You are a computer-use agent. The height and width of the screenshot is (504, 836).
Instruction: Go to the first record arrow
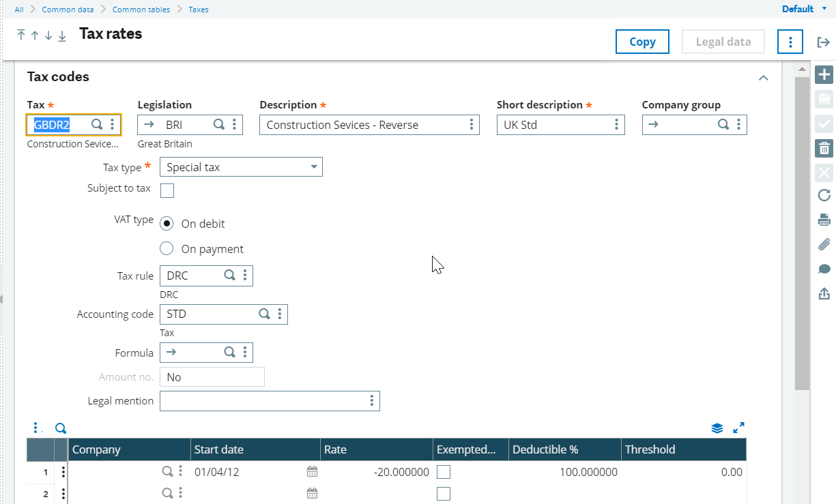pos(21,35)
